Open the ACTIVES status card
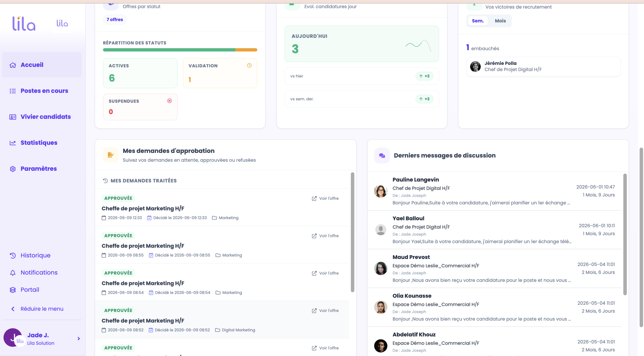The image size is (644, 356). [140, 73]
